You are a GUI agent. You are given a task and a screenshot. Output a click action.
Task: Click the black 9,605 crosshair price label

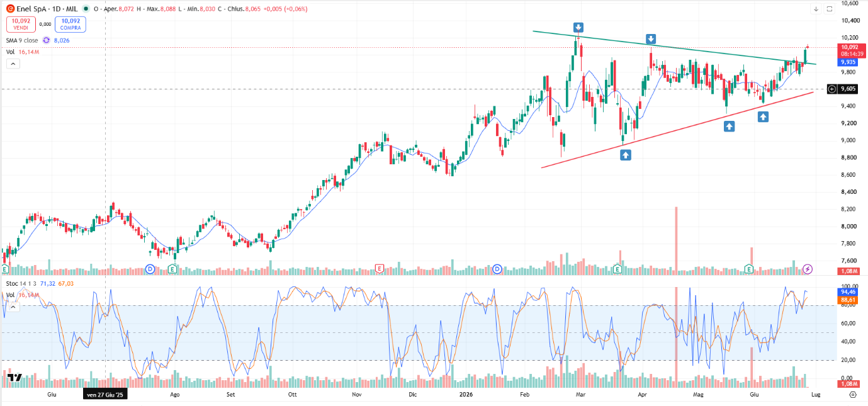[848, 89]
